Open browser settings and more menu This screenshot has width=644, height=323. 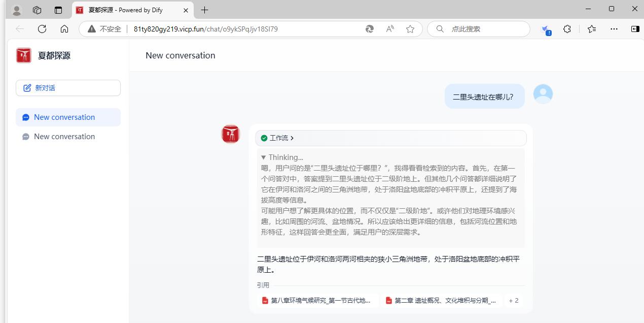coord(614,29)
